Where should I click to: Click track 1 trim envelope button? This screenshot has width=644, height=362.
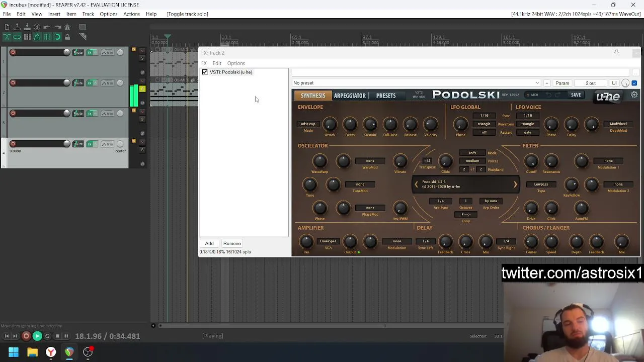107,52
